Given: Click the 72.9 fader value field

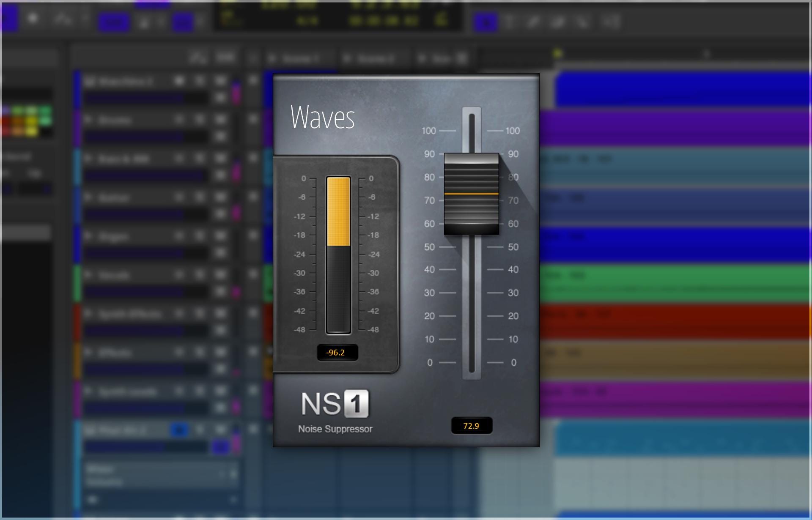Looking at the screenshot, I should (472, 426).
